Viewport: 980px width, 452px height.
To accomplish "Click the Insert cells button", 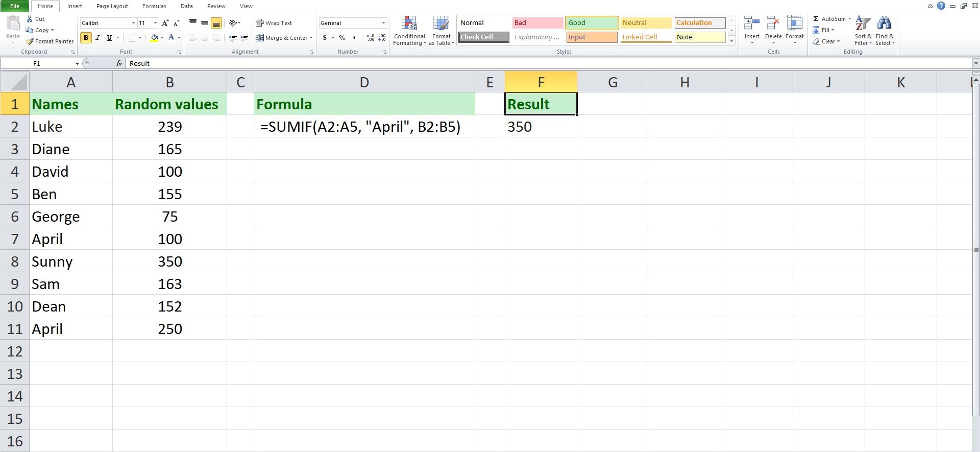I will coord(752,31).
